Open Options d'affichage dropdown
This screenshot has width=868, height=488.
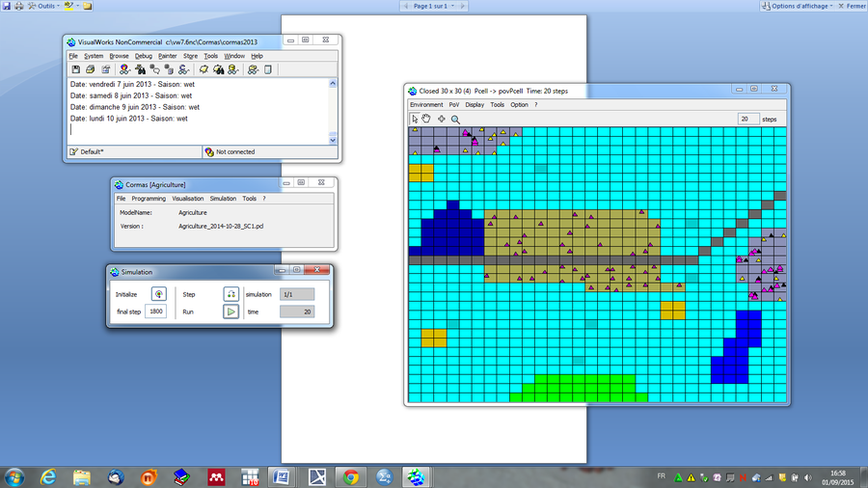pos(798,6)
